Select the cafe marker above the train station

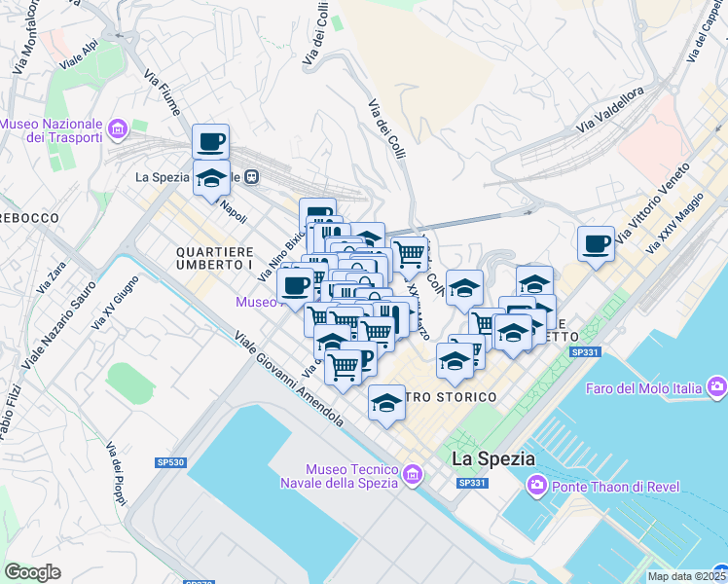(211, 142)
